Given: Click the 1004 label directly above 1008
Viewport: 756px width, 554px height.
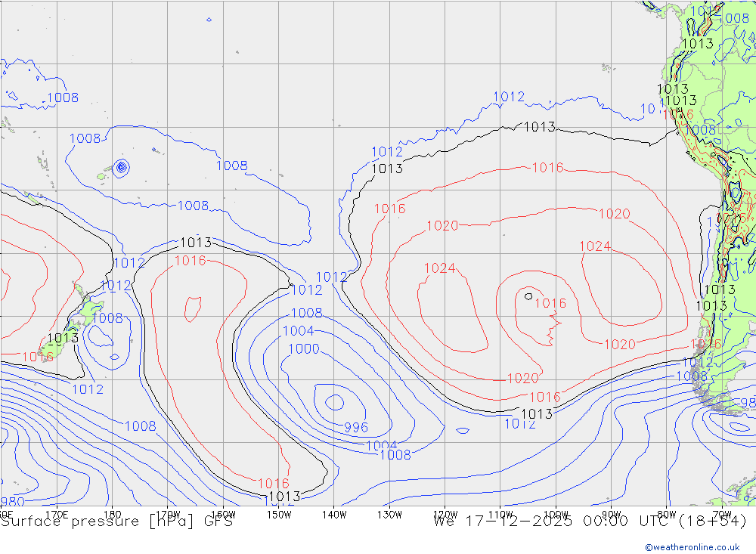Looking at the screenshot, I should (x=381, y=445).
